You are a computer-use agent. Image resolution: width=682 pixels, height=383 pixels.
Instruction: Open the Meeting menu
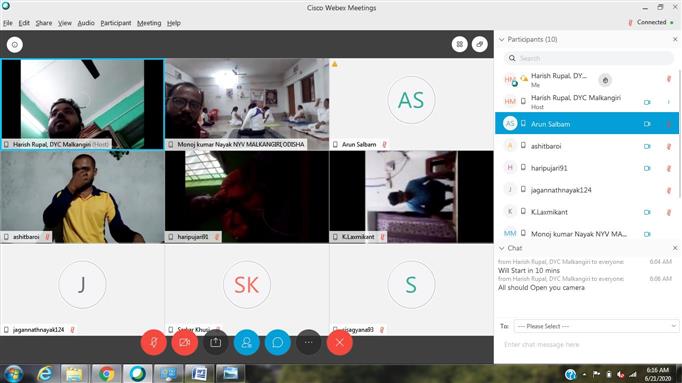click(x=149, y=23)
